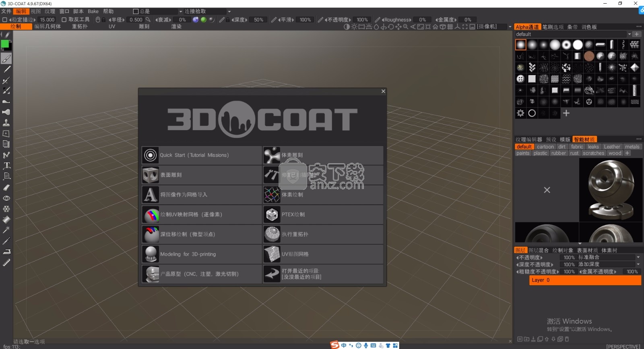Click the microphone icon in input method bar
644x349 pixels.
pyautogui.click(x=366, y=345)
